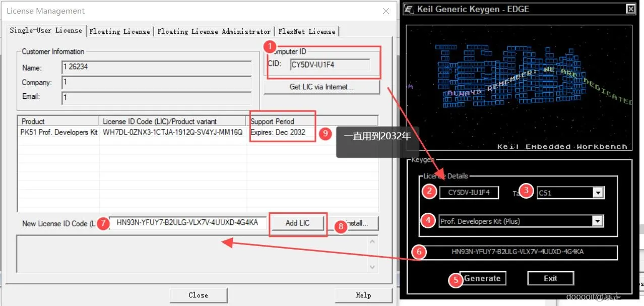Open the Floating License Administrator tab

click(x=214, y=31)
